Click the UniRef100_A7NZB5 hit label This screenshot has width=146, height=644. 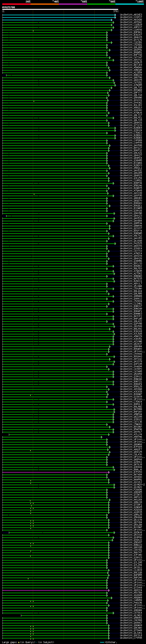(x=131, y=85)
